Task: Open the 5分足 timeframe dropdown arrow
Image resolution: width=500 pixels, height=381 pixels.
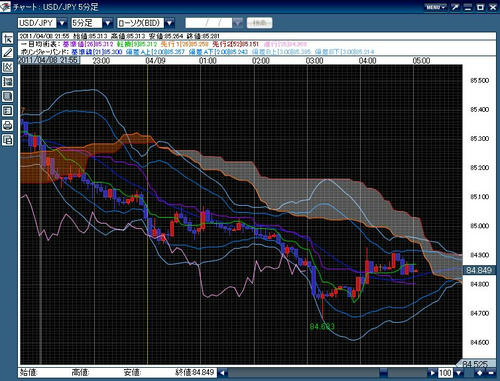Action: click(107, 23)
